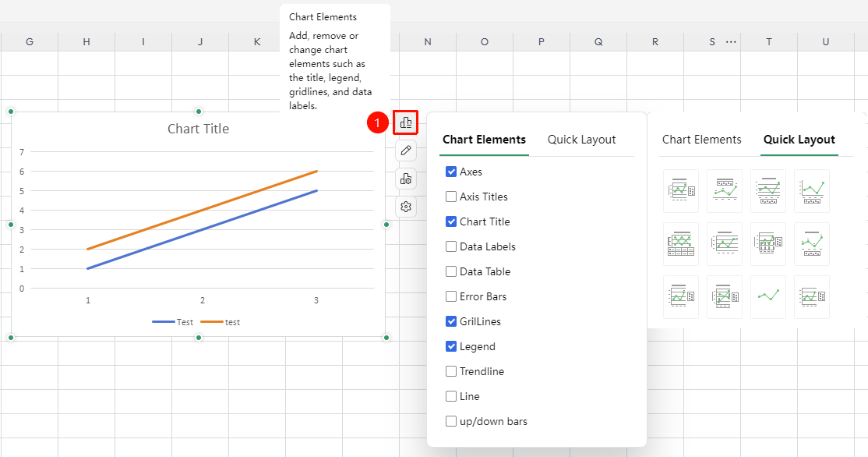Select column N header
The width and height of the screenshot is (868, 457).
(428, 42)
